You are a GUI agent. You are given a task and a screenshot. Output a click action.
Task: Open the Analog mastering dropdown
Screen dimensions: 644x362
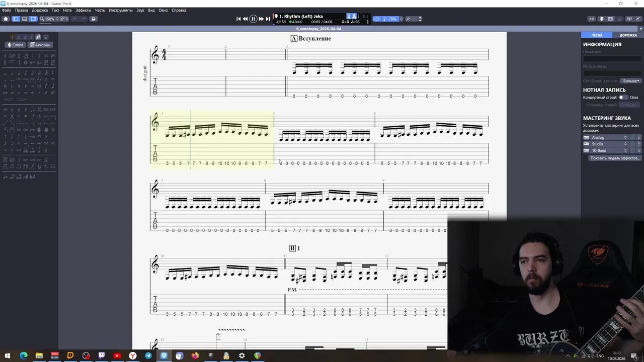click(609, 137)
